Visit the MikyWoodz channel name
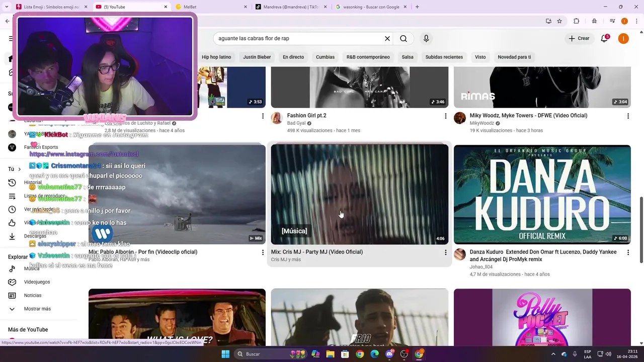 tap(482, 123)
